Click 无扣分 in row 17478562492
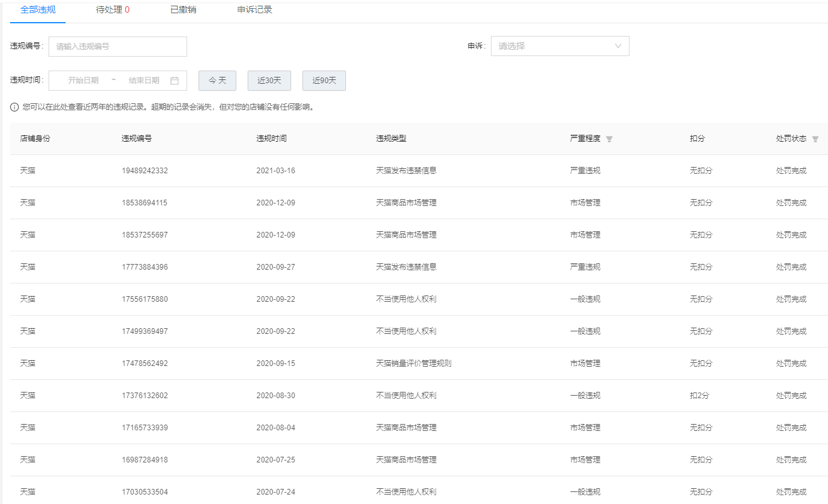 click(x=701, y=364)
